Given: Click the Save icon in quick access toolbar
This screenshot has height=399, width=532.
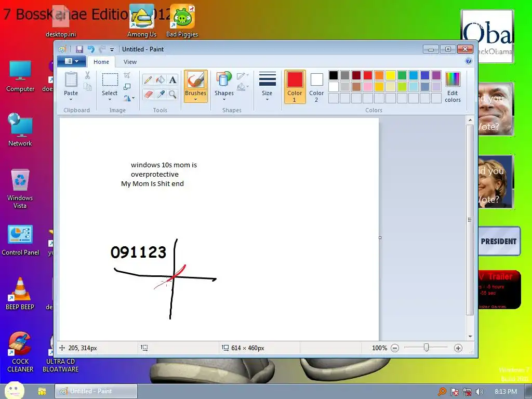Looking at the screenshot, I should click(79, 49).
